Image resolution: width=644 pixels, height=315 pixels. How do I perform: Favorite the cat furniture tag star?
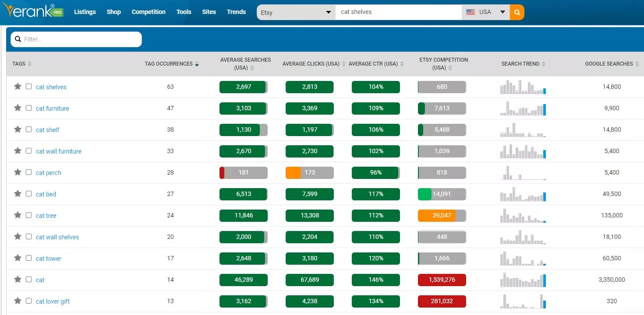18,108
